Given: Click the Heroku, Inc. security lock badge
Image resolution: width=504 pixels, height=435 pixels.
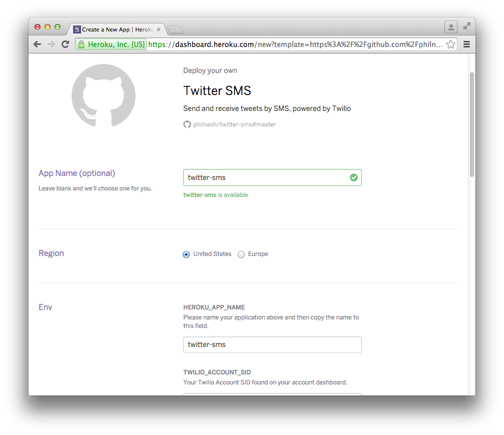Looking at the screenshot, I should 111,44.
